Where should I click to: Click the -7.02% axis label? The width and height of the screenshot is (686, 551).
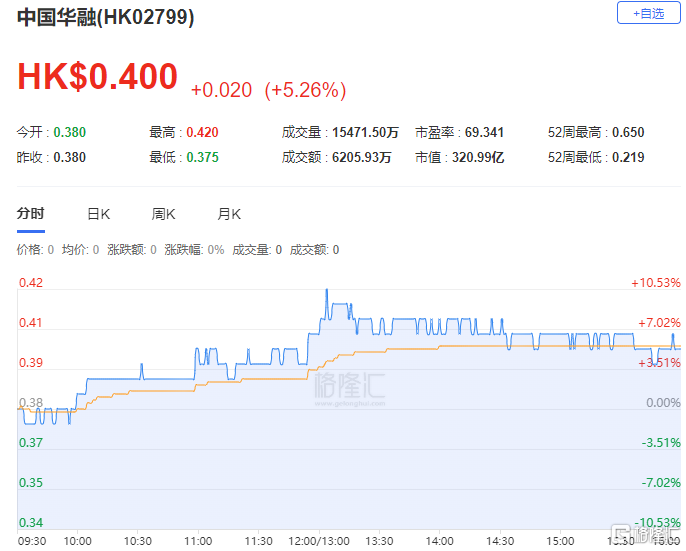point(661,483)
